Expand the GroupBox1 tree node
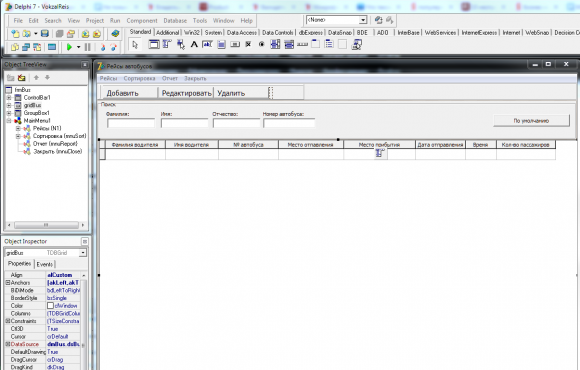The image size is (580, 370). pyautogui.click(x=9, y=113)
